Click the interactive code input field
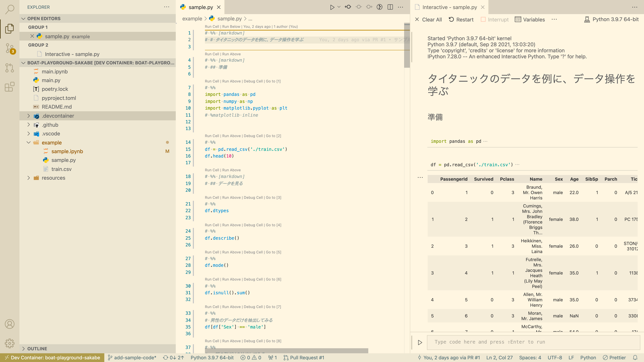This screenshot has height=362, width=644. click(x=525, y=342)
